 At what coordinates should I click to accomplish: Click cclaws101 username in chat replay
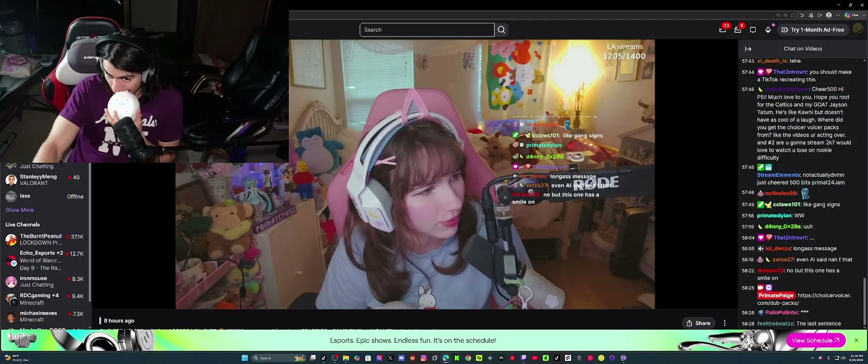coord(787,205)
